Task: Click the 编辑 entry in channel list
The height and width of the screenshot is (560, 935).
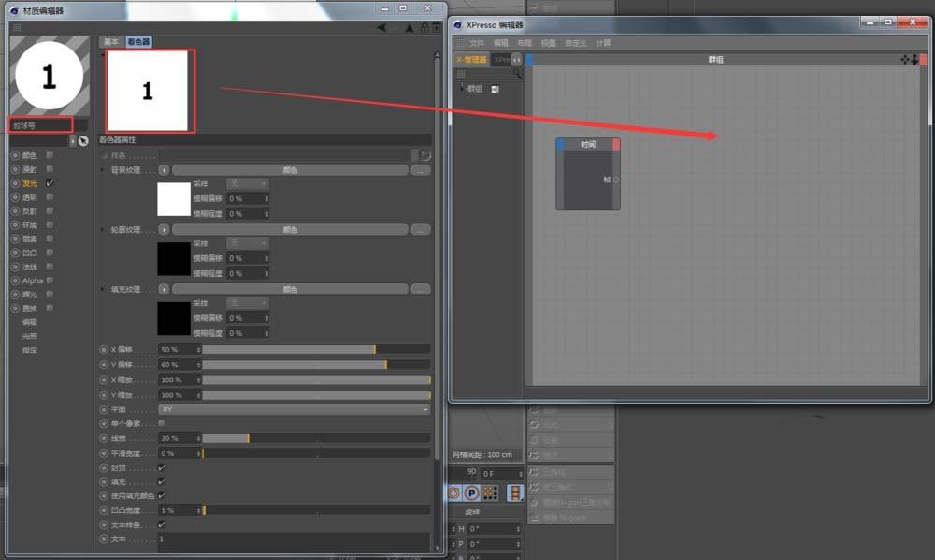Action: [31, 322]
